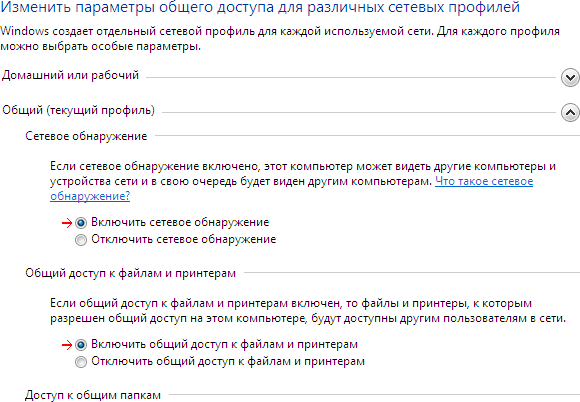Click the Сетевое обнаружение section heading

(86, 136)
